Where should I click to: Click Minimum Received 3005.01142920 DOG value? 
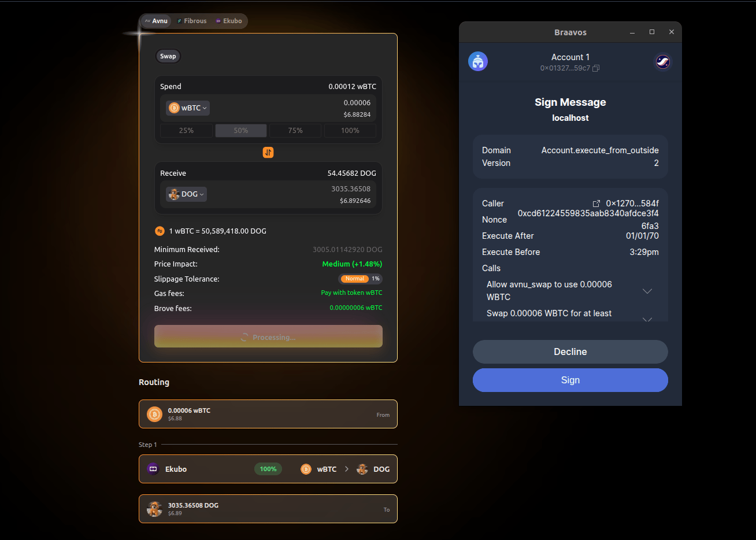pos(347,250)
